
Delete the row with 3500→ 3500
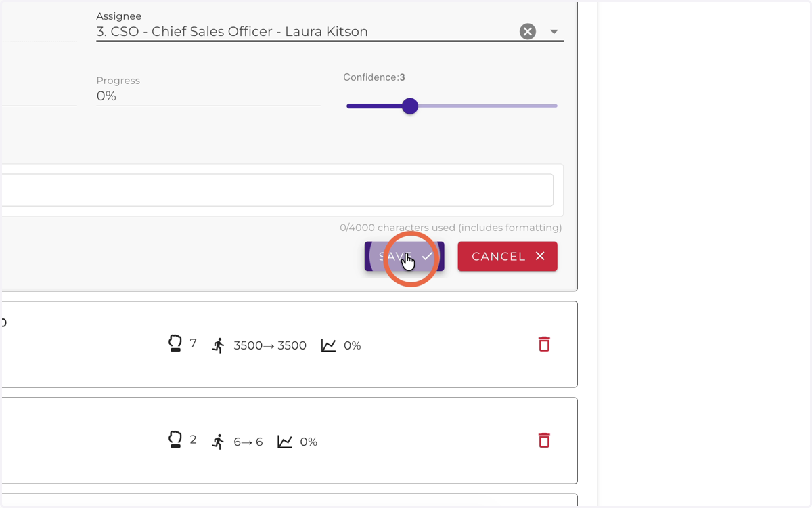coord(544,344)
